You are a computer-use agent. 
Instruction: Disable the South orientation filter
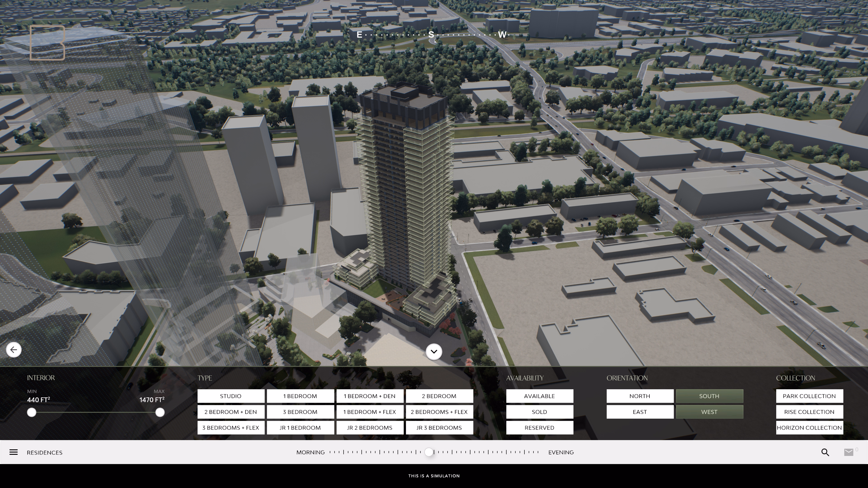pyautogui.click(x=709, y=396)
